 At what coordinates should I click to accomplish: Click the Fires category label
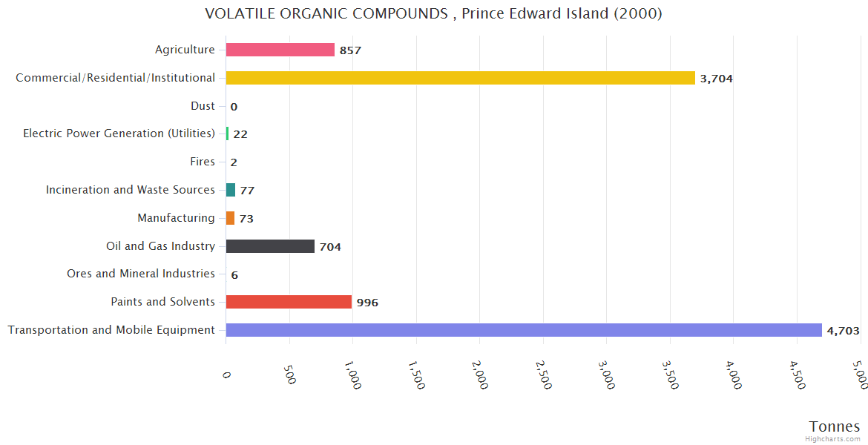point(203,162)
